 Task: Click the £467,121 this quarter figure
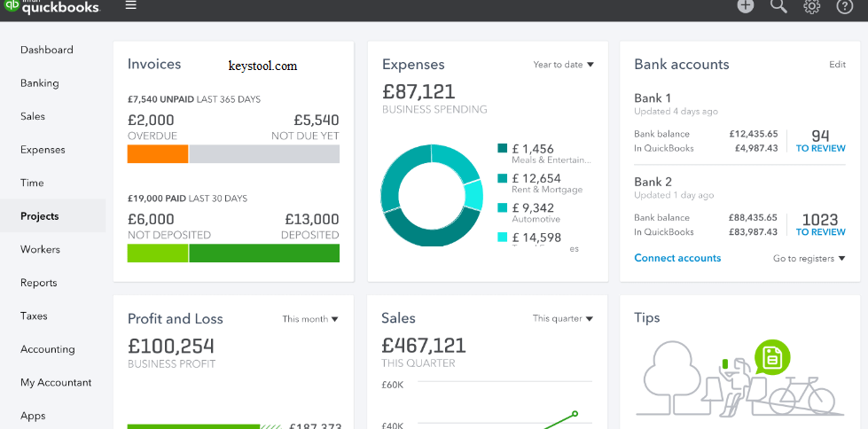(x=424, y=346)
